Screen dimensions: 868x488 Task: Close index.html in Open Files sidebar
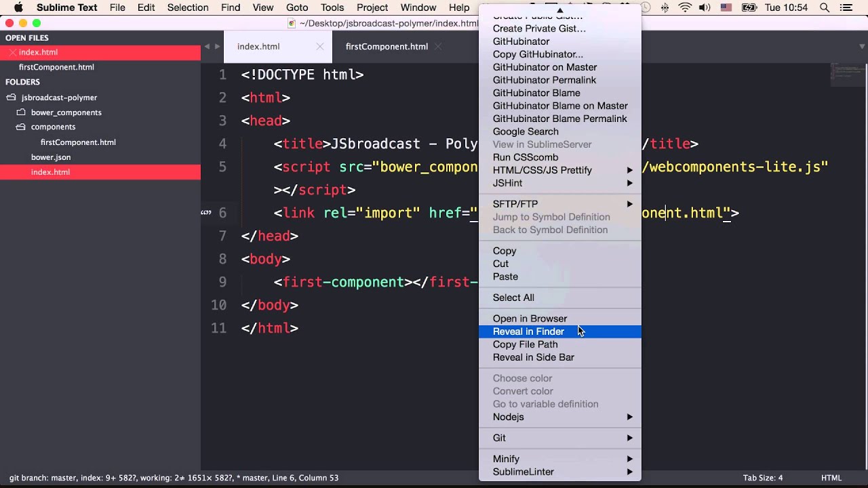click(12, 52)
